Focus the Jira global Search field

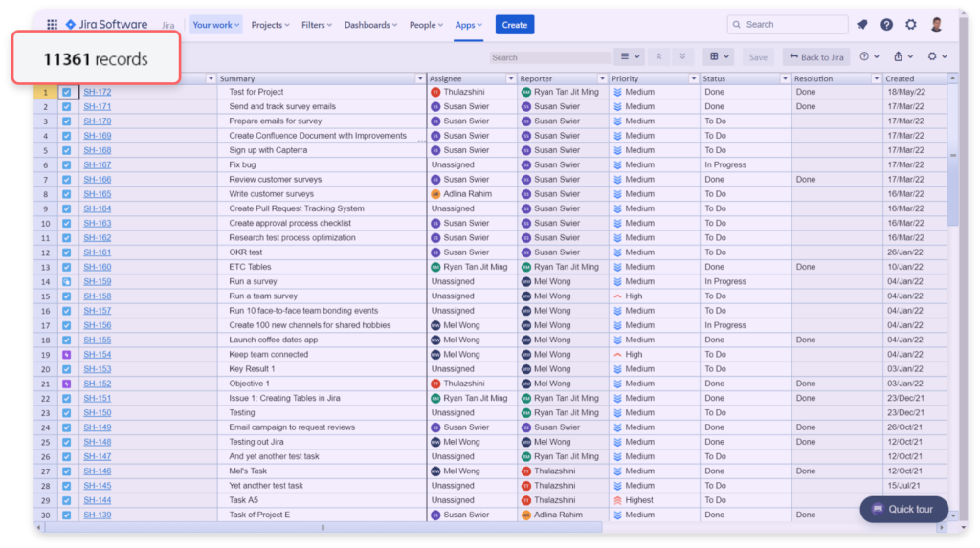pyautogui.click(x=788, y=24)
